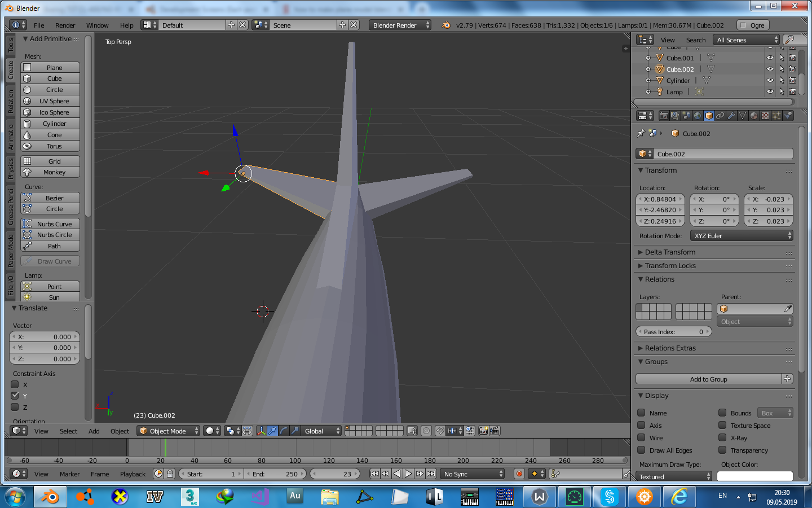This screenshot has width=812, height=508.
Task: Switch to the Physics sidebar tab
Action: pyautogui.click(x=10, y=168)
